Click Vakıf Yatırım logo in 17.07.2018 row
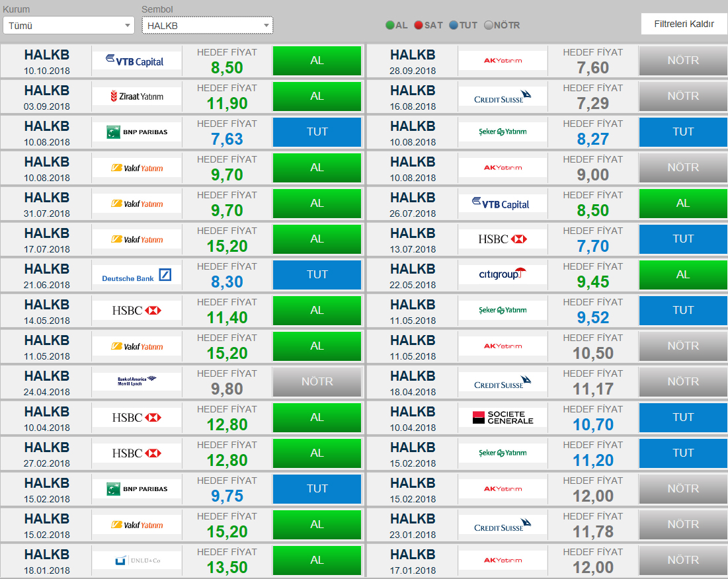 [x=136, y=239]
